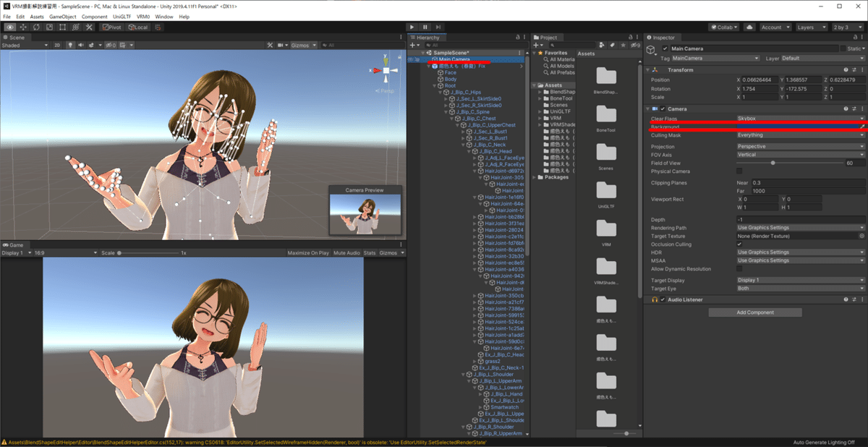Screen dimensions: 868x447
Task: Click the Background color eyedropper
Action: pos(861,127)
